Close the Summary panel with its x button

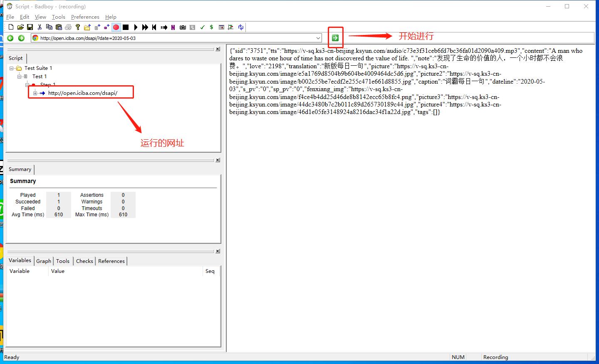click(218, 160)
